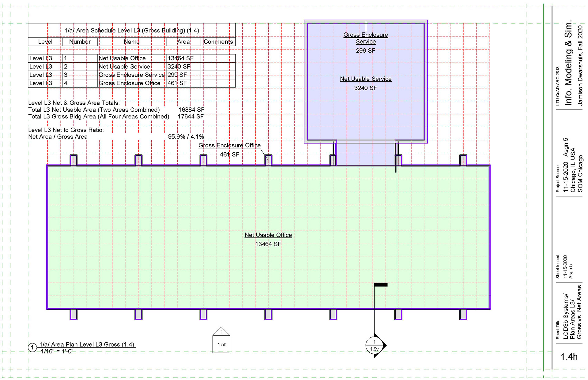
Task: Click the Comments column header in schedule
Action: pos(218,42)
